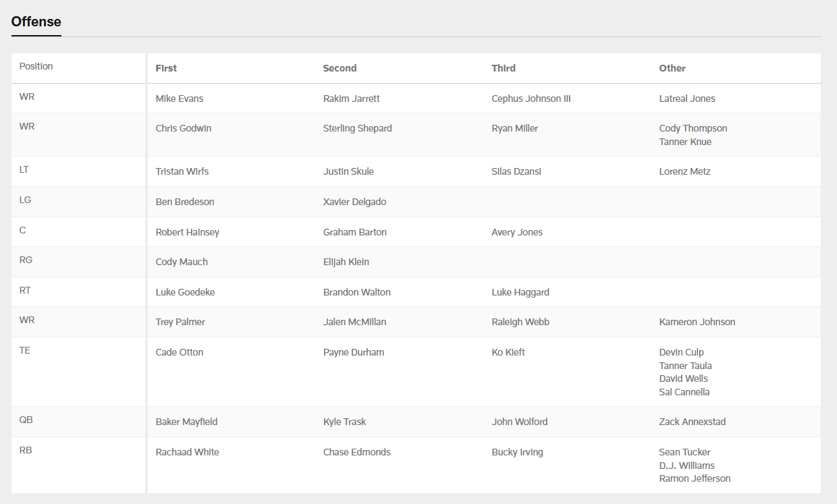
Task: Select Sterling Shepard in WR row
Action: coord(357,128)
